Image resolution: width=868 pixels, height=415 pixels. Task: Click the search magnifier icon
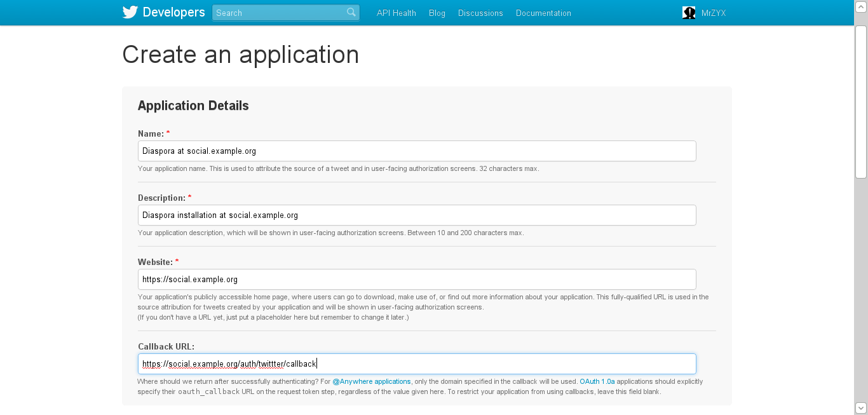click(351, 13)
